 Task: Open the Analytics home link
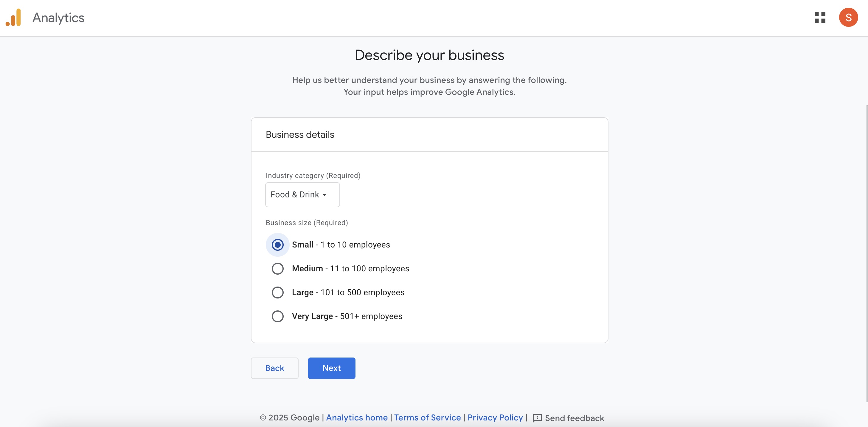point(356,417)
